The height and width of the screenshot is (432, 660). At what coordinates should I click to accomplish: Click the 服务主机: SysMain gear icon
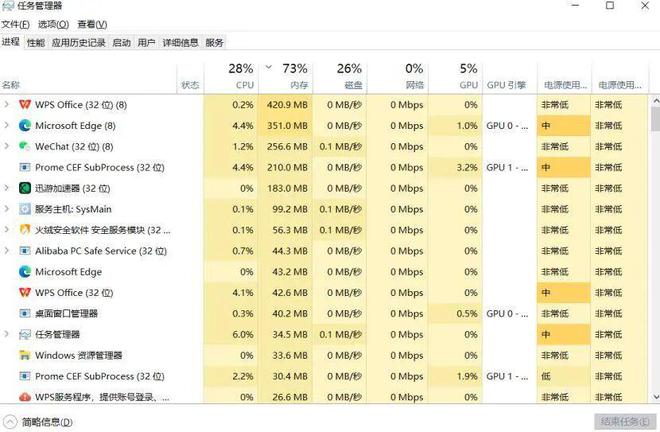click(25, 209)
